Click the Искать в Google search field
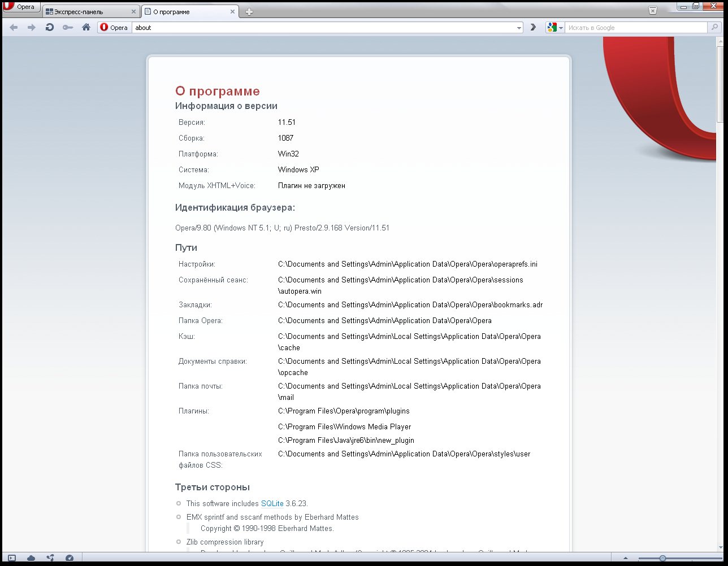This screenshot has width=728, height=566. point(636,27)
